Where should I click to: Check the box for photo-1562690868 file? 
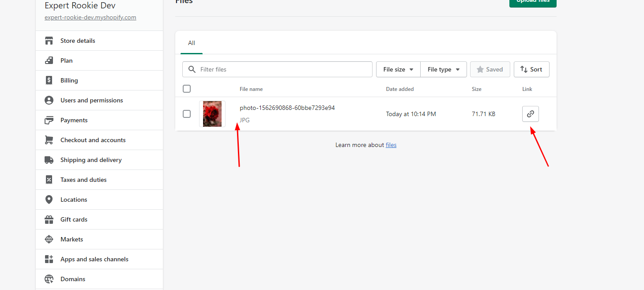point(187,114)
